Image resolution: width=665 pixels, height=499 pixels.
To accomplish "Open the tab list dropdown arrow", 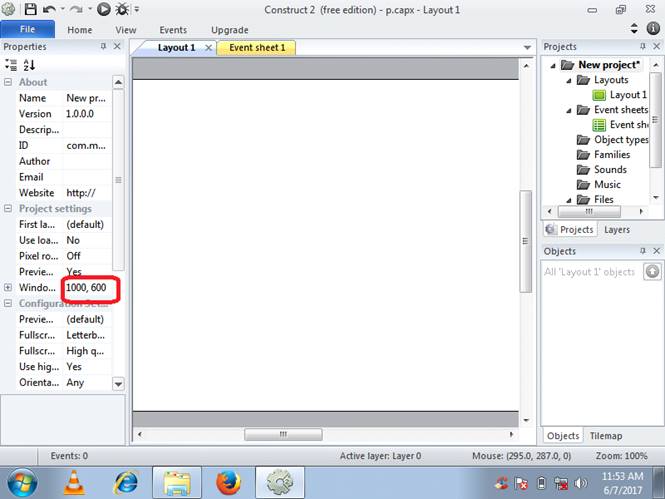I will (527, 47).
